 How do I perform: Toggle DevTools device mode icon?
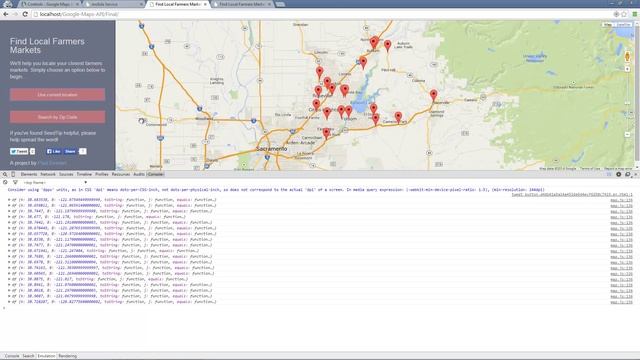pos(13,174)
